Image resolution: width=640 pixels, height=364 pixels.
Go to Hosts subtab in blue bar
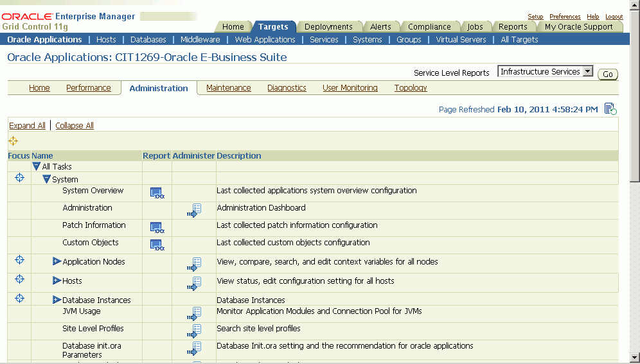(106, 40)
